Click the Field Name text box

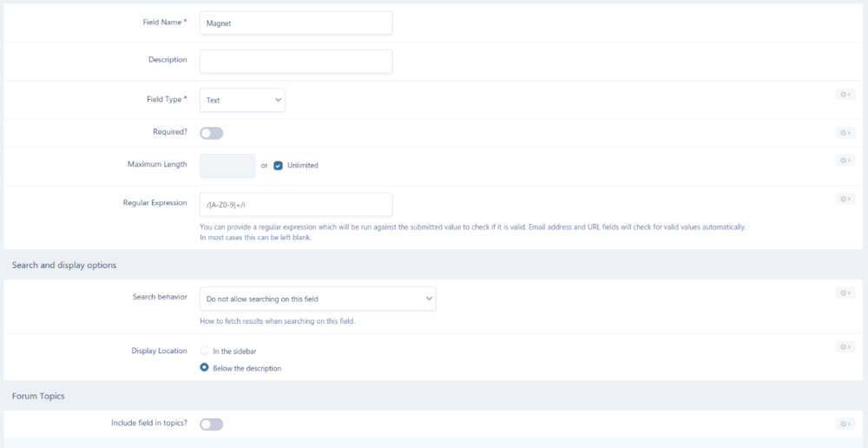point(296,23)
